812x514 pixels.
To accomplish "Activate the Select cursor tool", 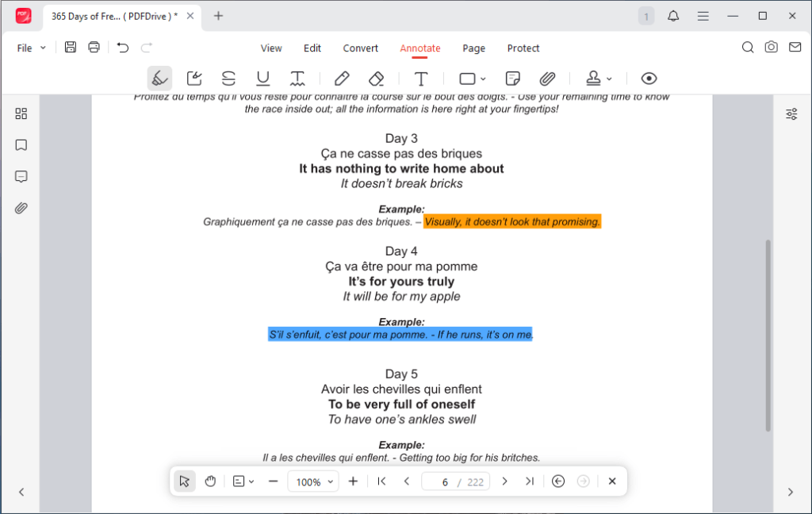I will point(184,481).
